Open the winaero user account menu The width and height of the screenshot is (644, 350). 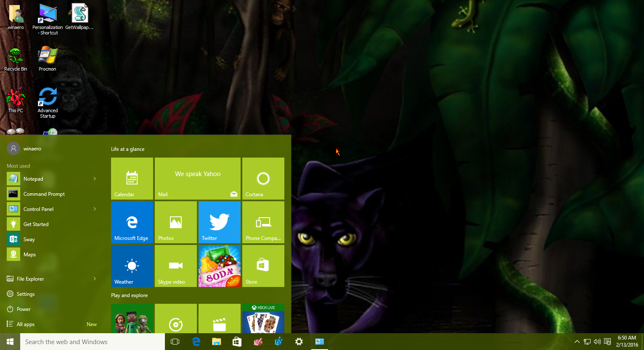(24, 148)
